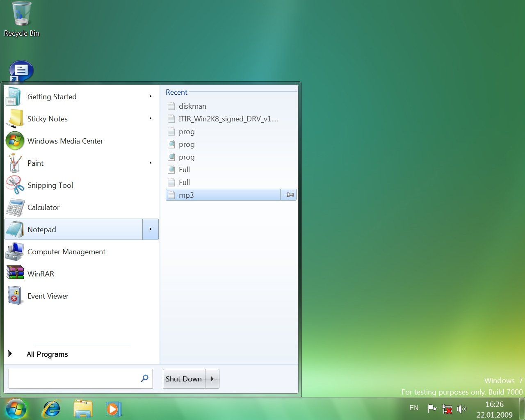The height and width of the screenshot is (420, 525).
Task: Click the Notepad icon
Action: click(15, 230)
